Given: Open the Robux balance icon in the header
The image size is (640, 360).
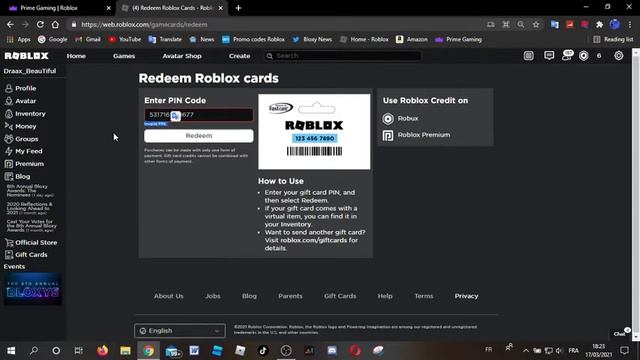Looking at the screenshot, I should pos(584,56).
